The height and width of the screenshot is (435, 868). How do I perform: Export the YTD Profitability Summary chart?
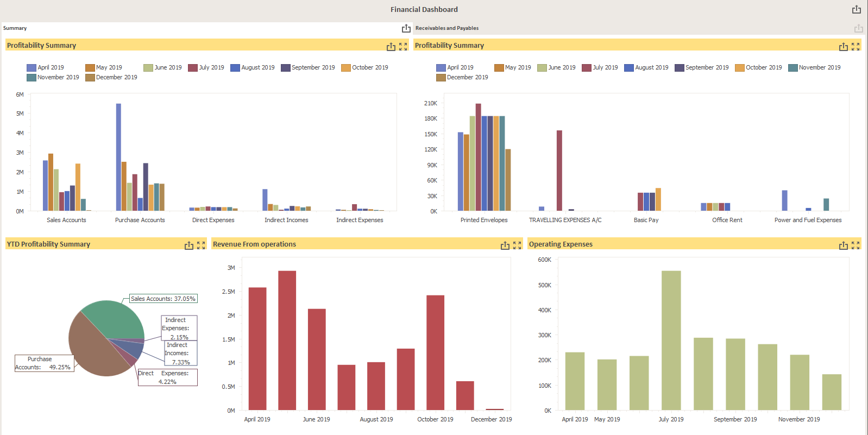(188, 245)
